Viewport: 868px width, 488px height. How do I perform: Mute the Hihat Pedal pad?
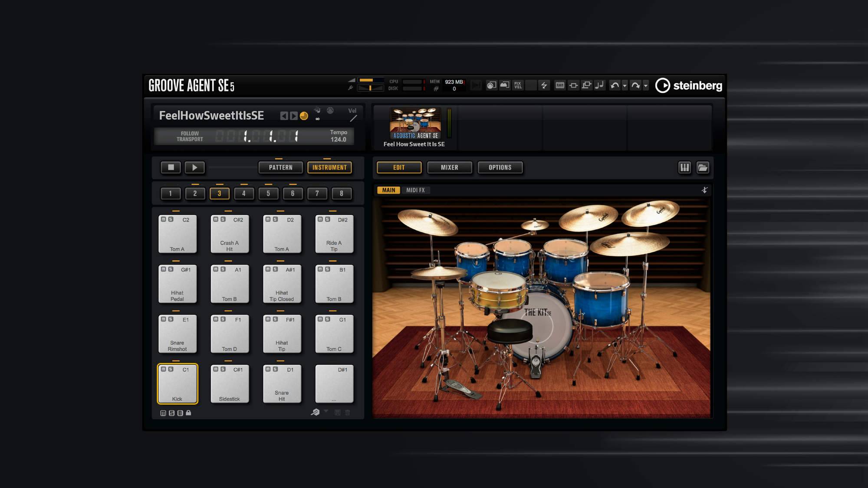click(x=164, y=269)
